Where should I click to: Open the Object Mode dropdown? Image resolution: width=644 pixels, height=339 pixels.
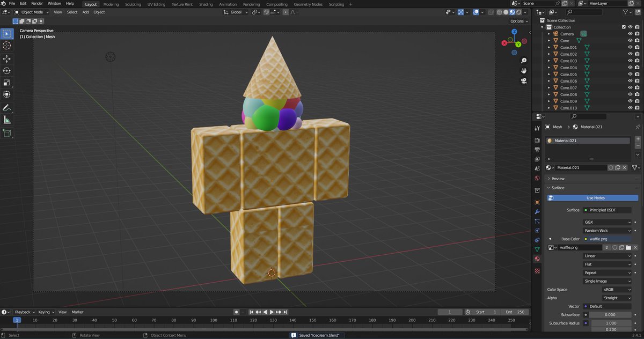click(x=32, y=12)
